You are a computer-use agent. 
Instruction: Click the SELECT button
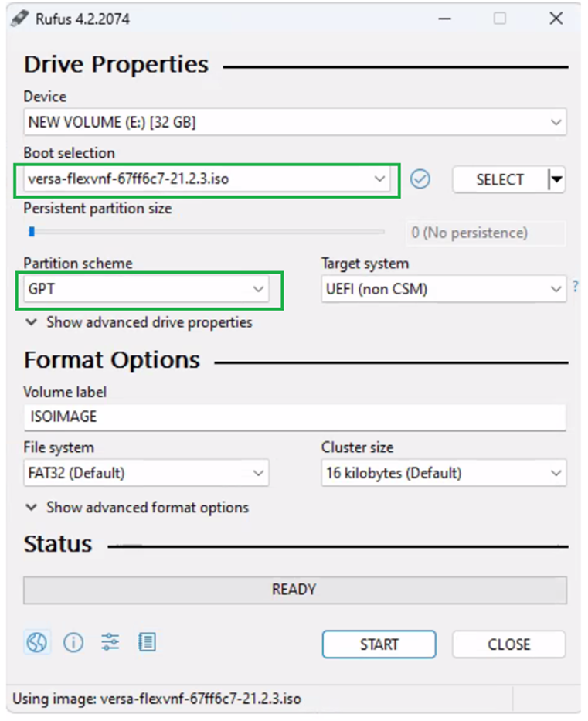point(500,179)
